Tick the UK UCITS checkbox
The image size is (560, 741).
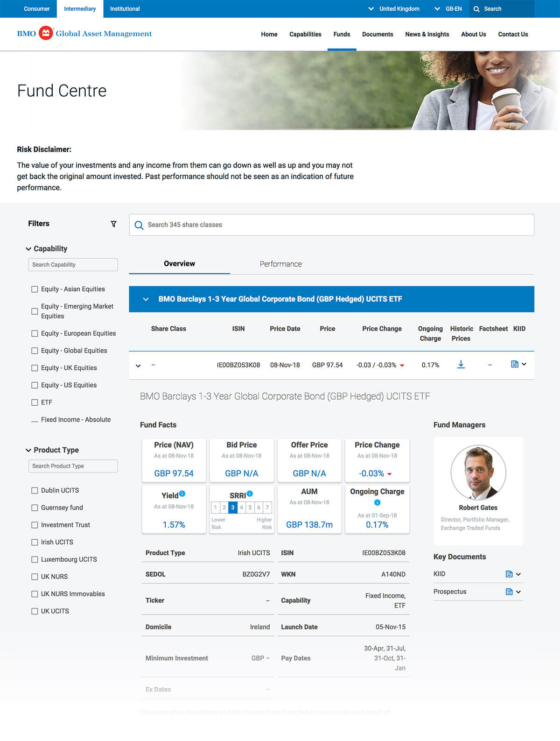pos(35,611)
